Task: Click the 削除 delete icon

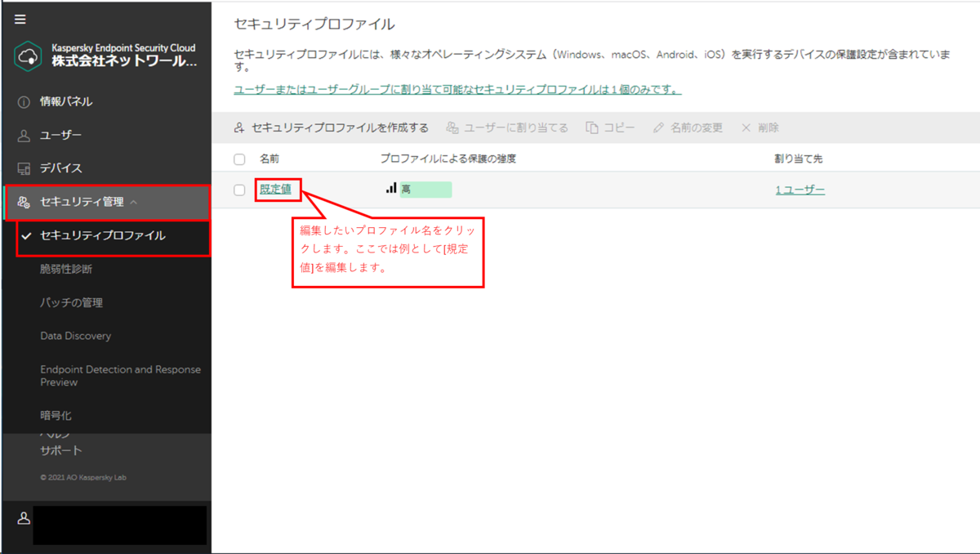Action: pos(746,127)
